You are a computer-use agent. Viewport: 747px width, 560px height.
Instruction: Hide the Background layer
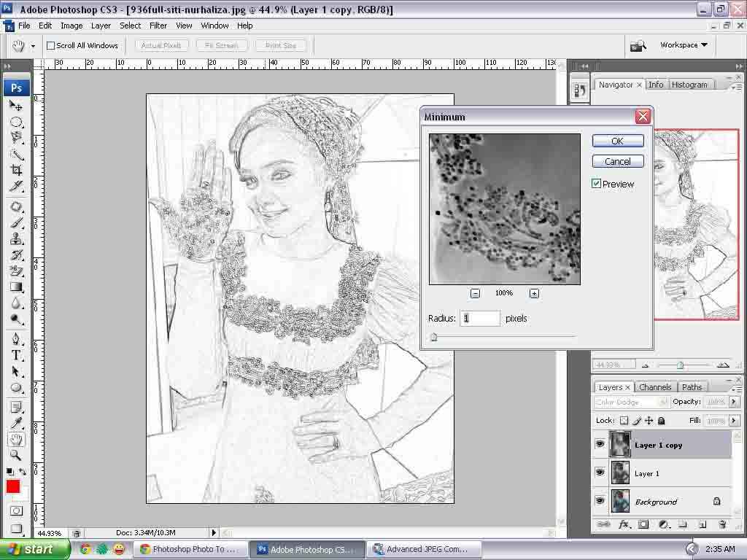pyautogui.click(x=600, y=500)
